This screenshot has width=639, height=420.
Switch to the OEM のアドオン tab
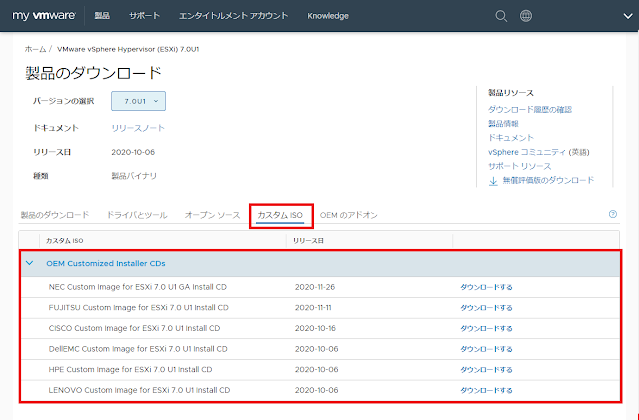coord(348,215)
